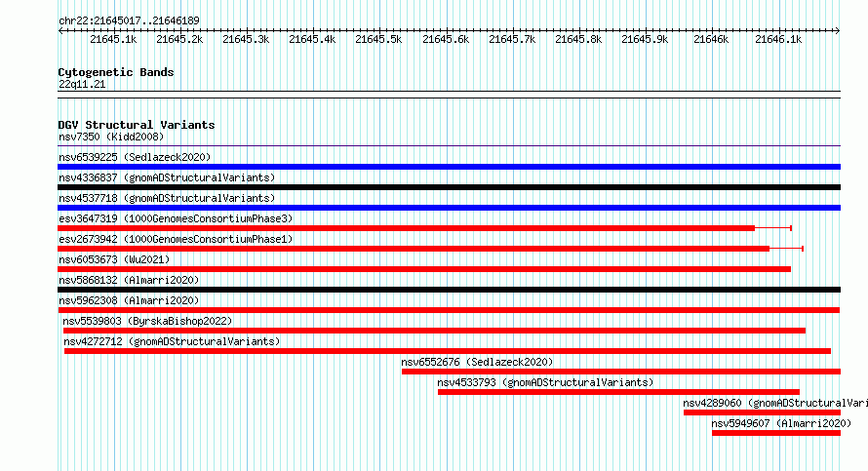This screenshot has width=868, height=471.
Task: Click the red bar of nsv5539803
Action: coord(434,331)
